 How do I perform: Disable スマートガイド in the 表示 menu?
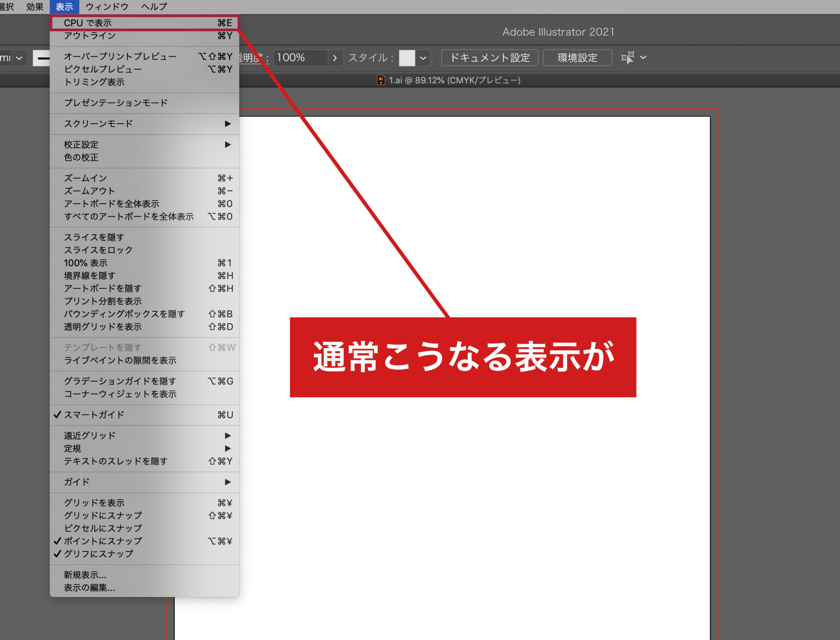coord(94,415)
